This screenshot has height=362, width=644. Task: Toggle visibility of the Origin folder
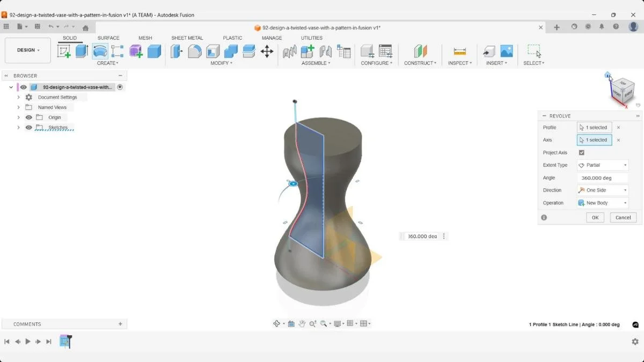coord(28,117)
